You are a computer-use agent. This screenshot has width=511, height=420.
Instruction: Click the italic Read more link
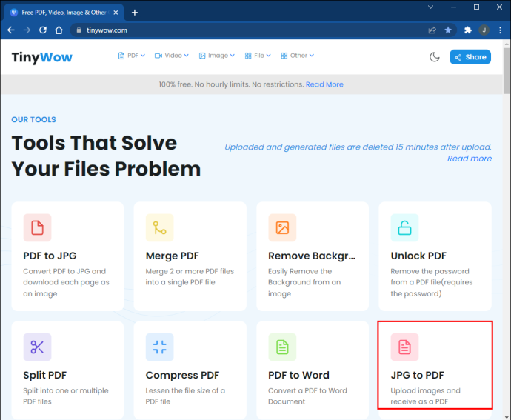(470, 159)
